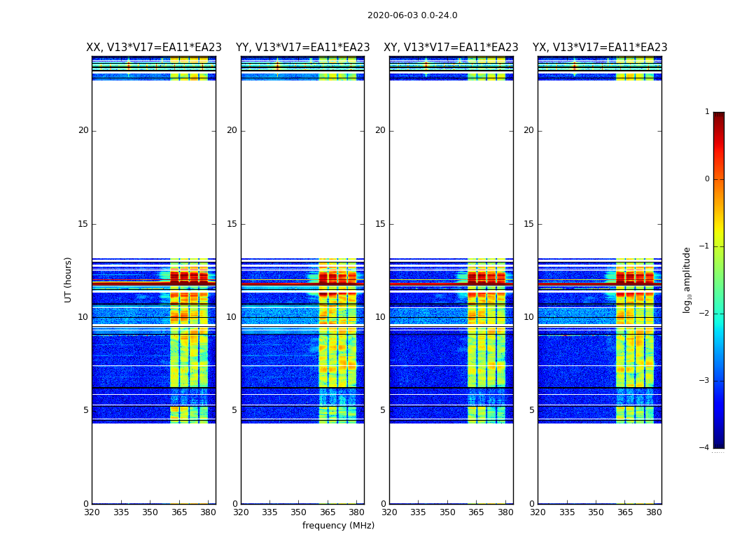The width and height of the screenshot is (735, 560).
Task: Click the 20 hour tick on XX panel
Action: point(83,130)
